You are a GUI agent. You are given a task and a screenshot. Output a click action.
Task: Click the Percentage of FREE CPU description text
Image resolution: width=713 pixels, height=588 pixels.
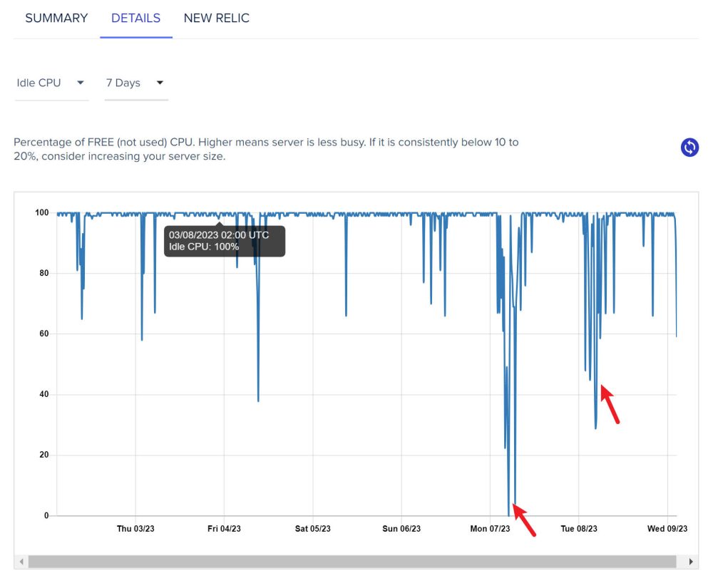(266, 149)
